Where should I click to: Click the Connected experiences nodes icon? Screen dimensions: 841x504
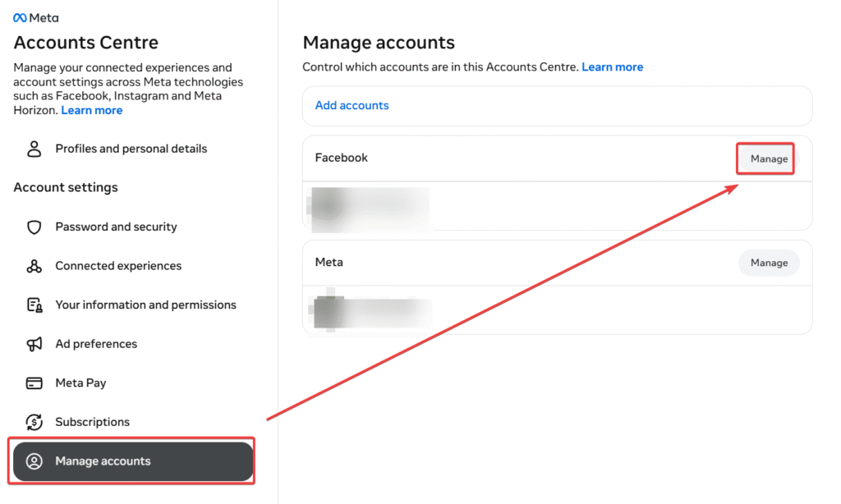point(34,266)
